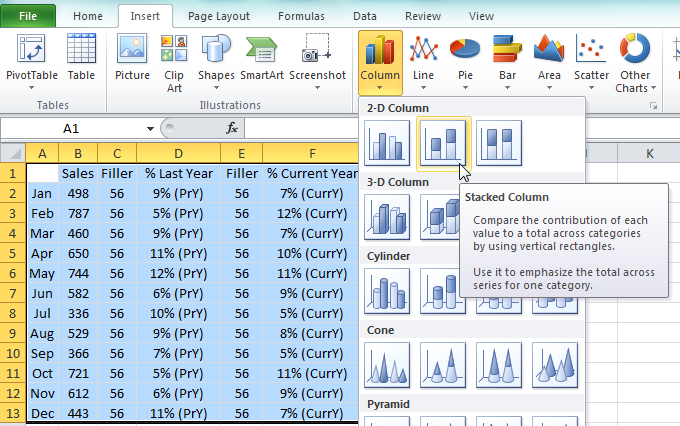
Task: Select the Jul month cell
Action: (x=42, y=313)
